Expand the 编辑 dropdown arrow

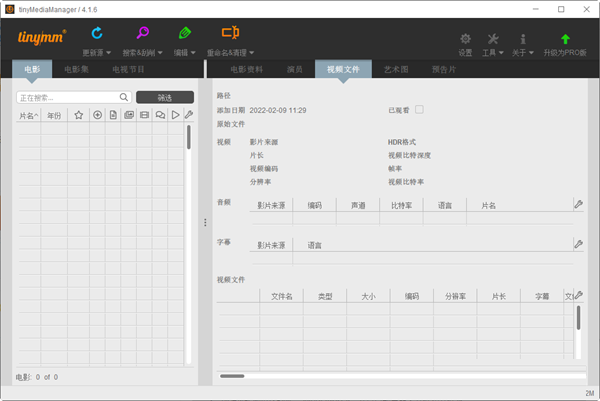coord(193,52)
